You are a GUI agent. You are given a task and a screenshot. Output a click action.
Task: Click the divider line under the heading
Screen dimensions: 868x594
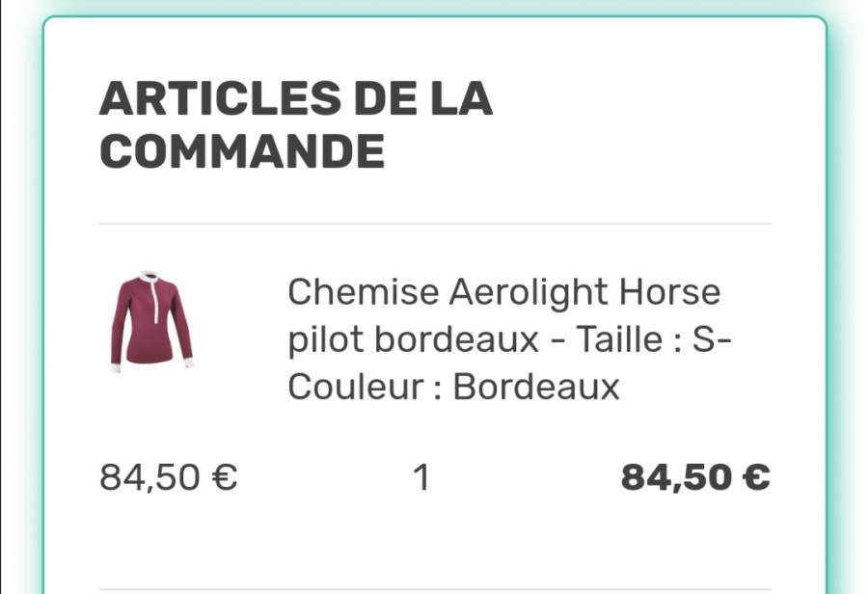click(434, 224)
